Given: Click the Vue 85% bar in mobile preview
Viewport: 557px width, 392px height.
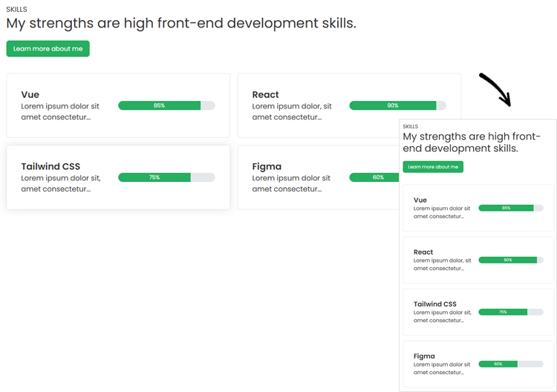Looking at the screenshot, I should (x=511, y=208).
